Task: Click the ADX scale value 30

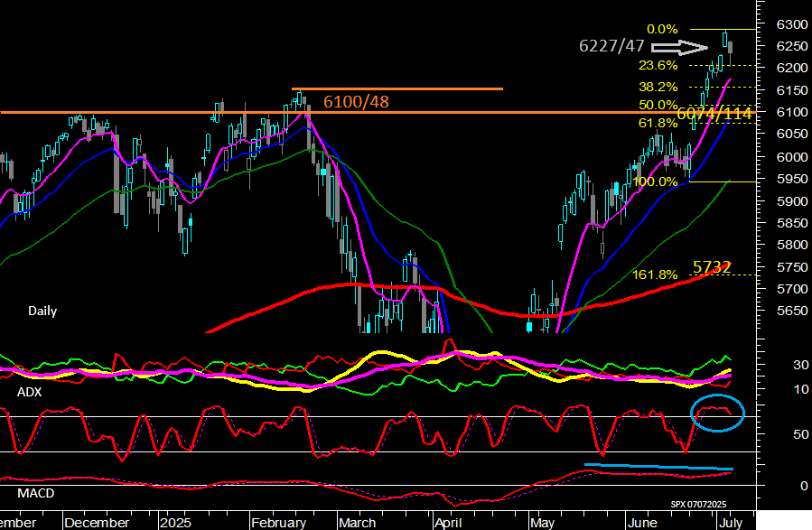Action: coord(801,365)
